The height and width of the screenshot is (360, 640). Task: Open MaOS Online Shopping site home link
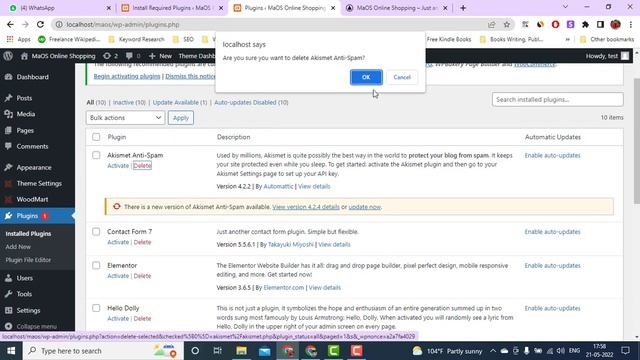click(x=58, y=56)
